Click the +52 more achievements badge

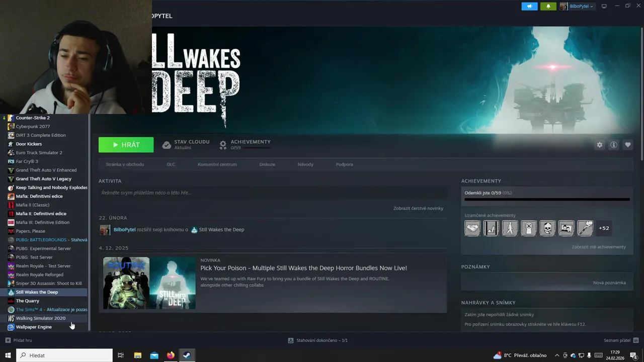604,228
